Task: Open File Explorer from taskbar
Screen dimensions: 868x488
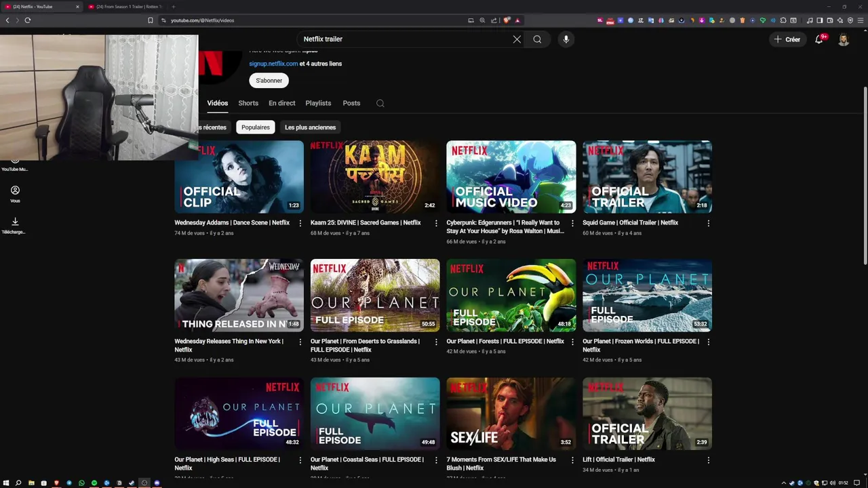Action: click(31, 483)
